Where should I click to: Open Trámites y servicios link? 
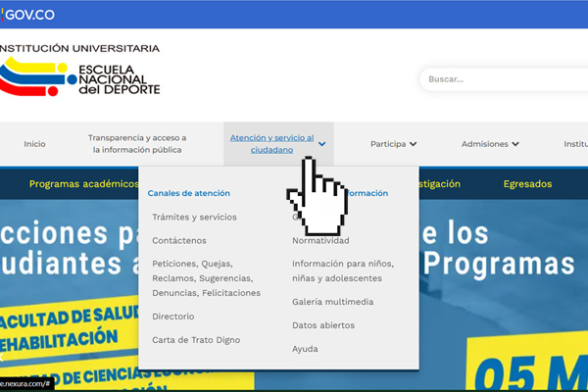pyautogui.click(x=194, y=217)
